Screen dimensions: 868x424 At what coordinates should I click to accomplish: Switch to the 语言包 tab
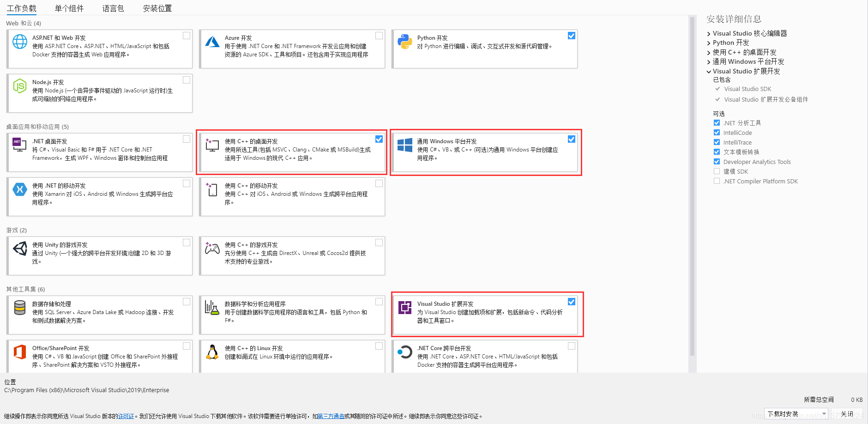[x=113, y=8]
